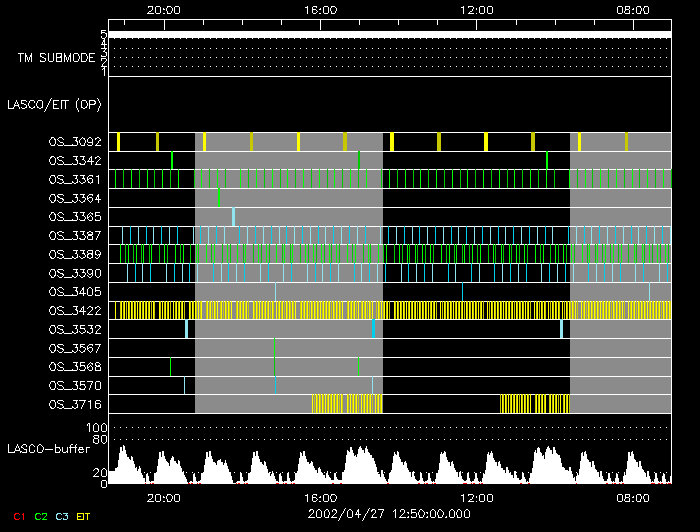Click the 12:00 tick on bottom axis
700x532 pixels.
click(x=476, y=497)
